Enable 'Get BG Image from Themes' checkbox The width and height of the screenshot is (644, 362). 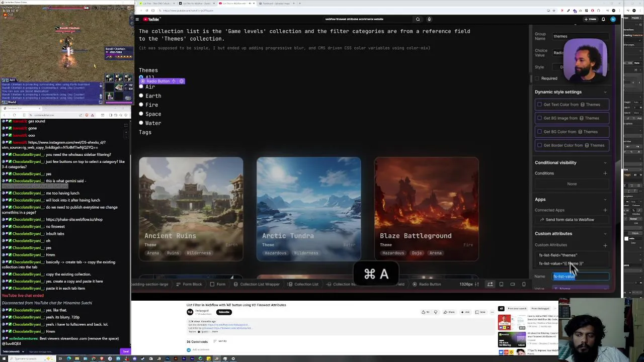[540, 118]
